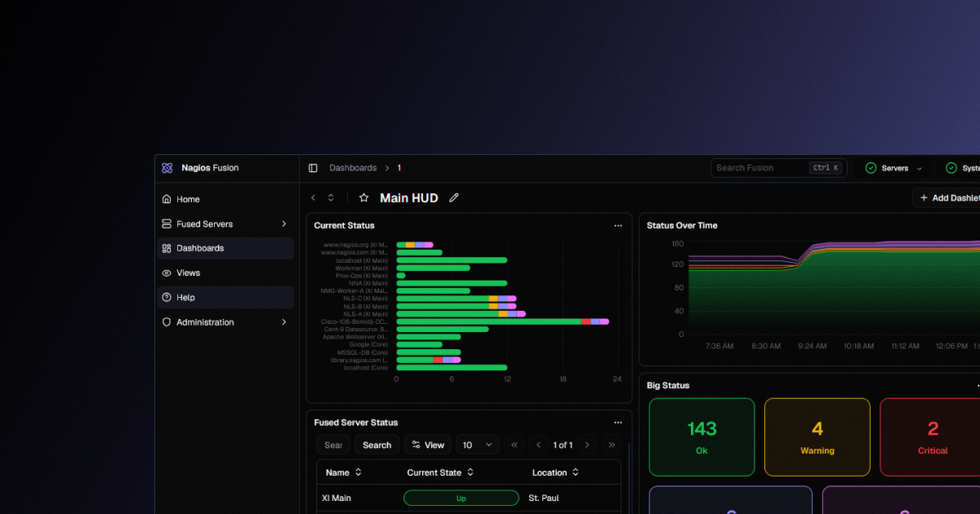Go to the next table page
The height and width of the screenshot is (514, 980).
588,445
